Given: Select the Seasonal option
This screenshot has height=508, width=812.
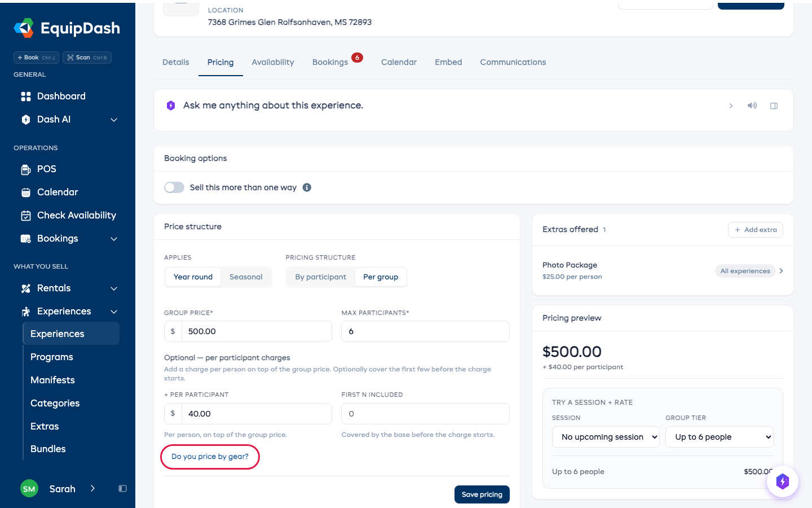Looking at the screenshot, I should coord(246,277).
